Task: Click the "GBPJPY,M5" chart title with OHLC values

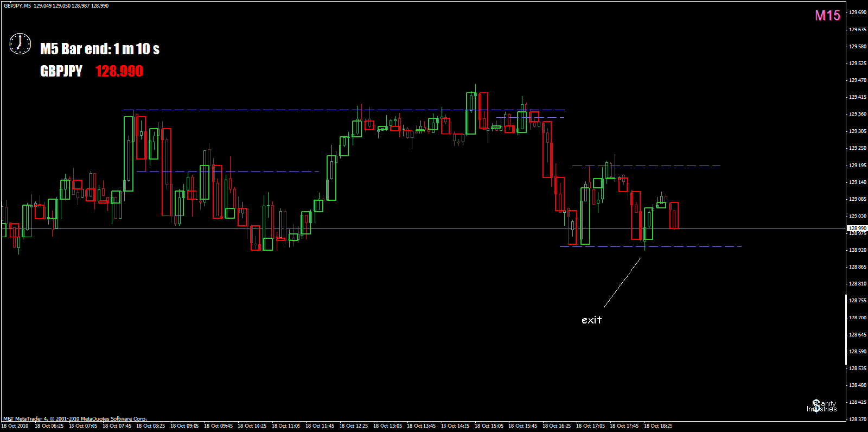Action: point(56,5)
